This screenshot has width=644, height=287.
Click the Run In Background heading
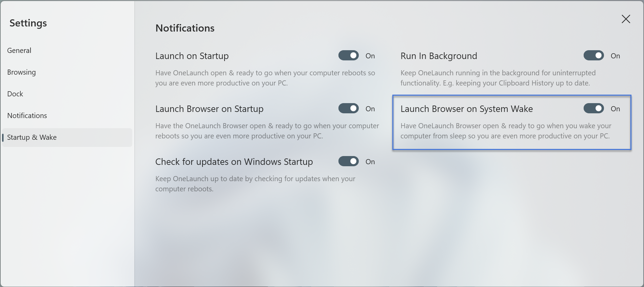439,56
